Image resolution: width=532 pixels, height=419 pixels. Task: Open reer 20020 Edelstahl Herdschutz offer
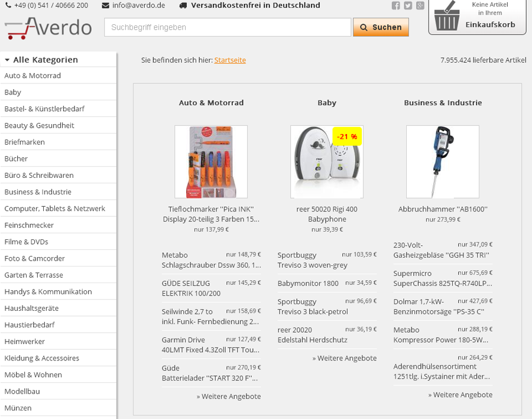tap(327, 334)
